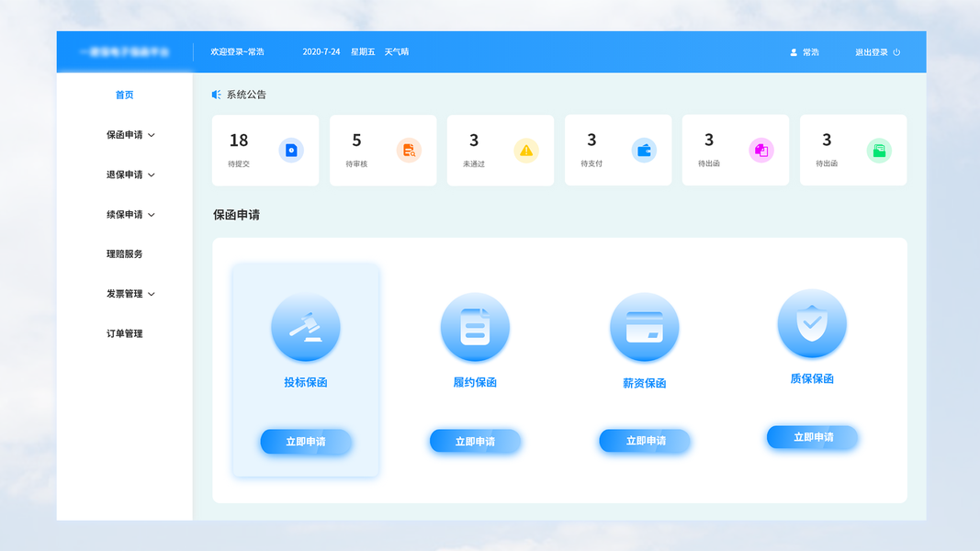Image resolution: width=980 pixels, height=551 pixels.
Task: Select 保函申请 sidebar menu label
Action: (124, 135)
